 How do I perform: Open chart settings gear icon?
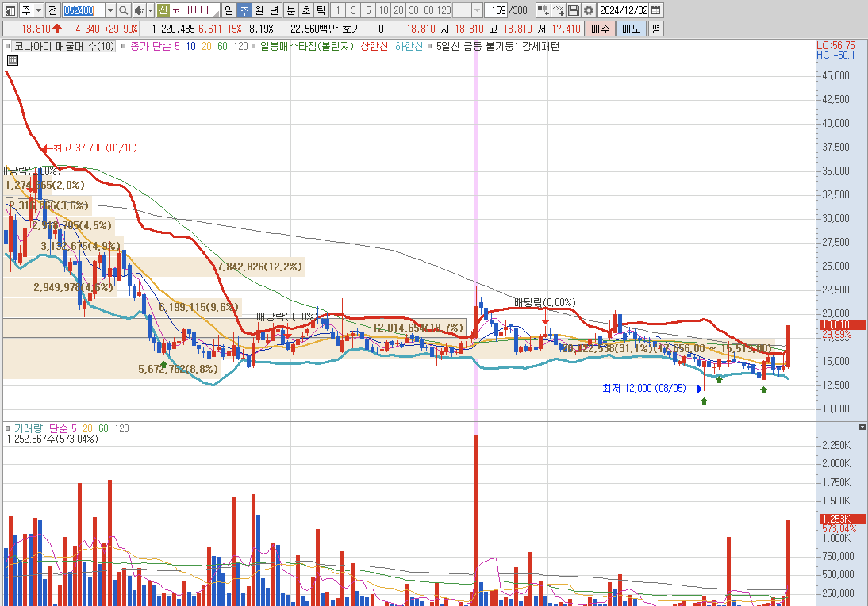[589, 11]
